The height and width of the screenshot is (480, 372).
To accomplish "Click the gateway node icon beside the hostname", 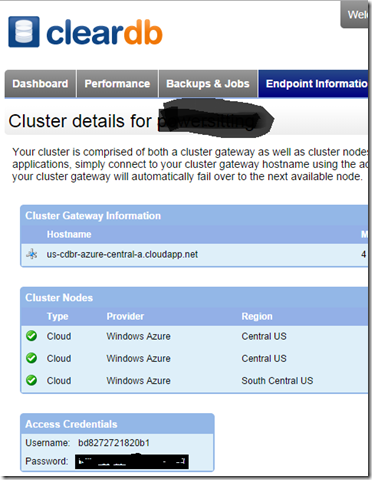I will [32, 254].
